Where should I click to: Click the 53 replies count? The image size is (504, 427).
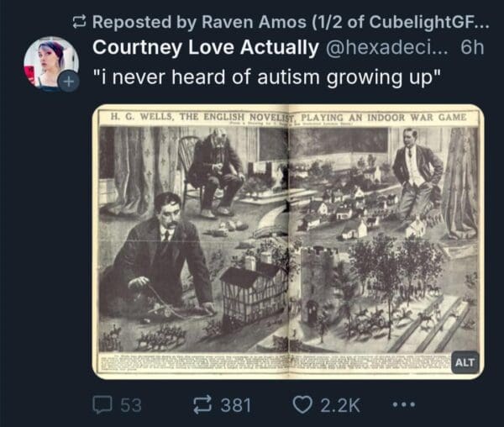[x=131, y=405]
